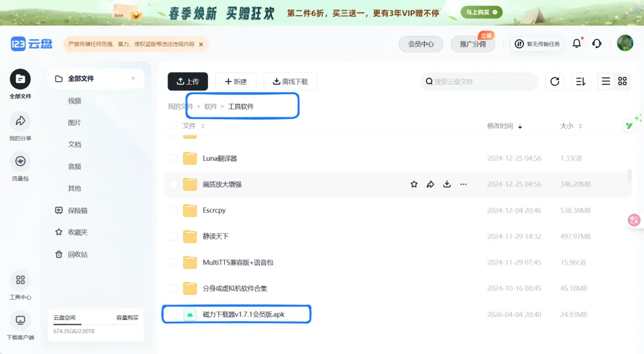Check the 磁力下载器 apk row checkbox
Screen dimensions: 644x354
[174, 315]
